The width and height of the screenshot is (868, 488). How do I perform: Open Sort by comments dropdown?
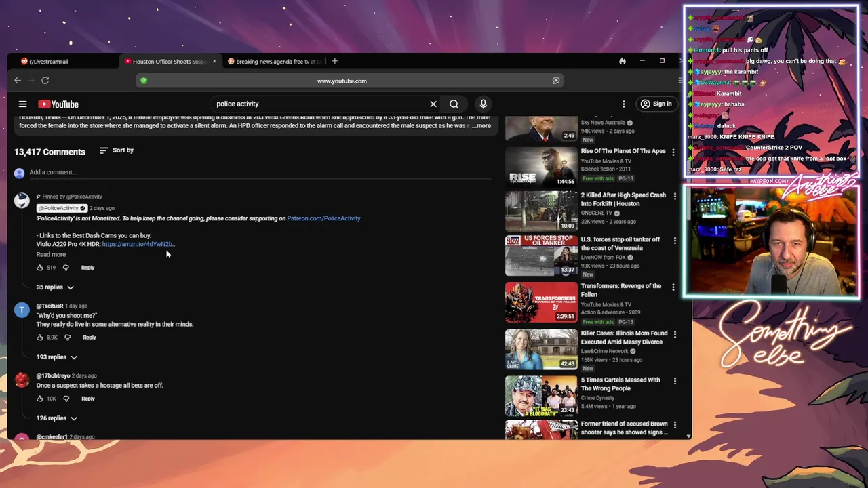117,150
